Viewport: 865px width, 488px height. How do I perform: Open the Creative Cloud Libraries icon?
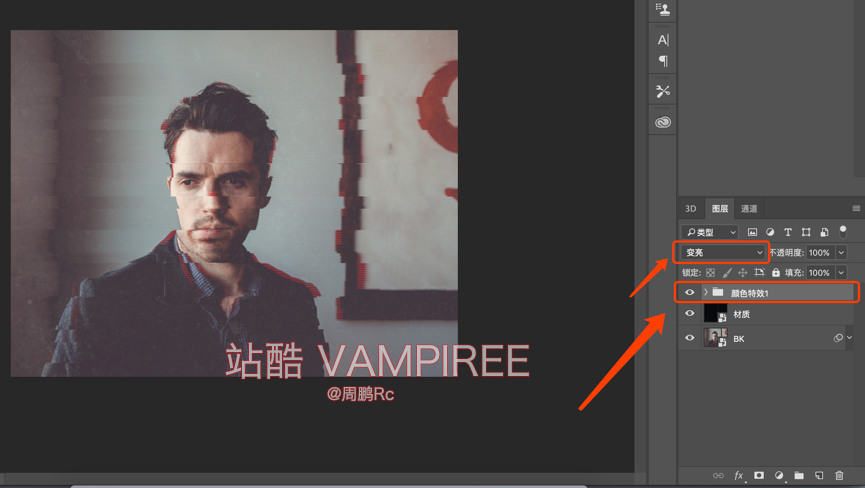pyautogui.click(x=663, y=122)
